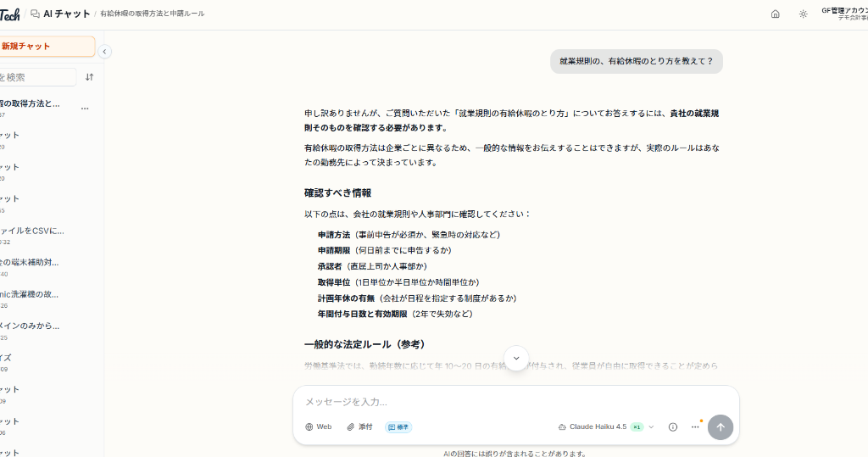Click the x1 badge next to model name
Screen dimensions: 868x457
pyautogui.click(x=637, y=427)
